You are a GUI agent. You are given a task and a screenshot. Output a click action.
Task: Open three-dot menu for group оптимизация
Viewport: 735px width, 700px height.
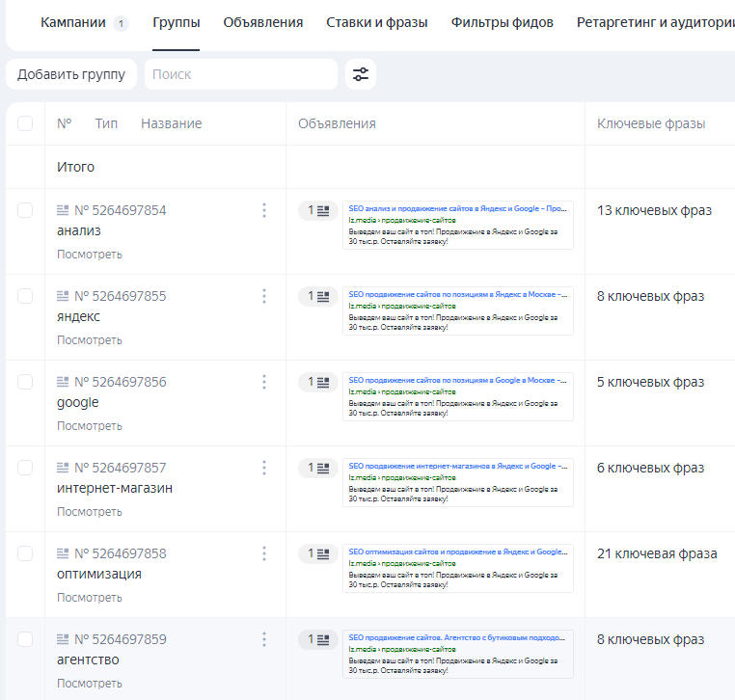point(263,553)
